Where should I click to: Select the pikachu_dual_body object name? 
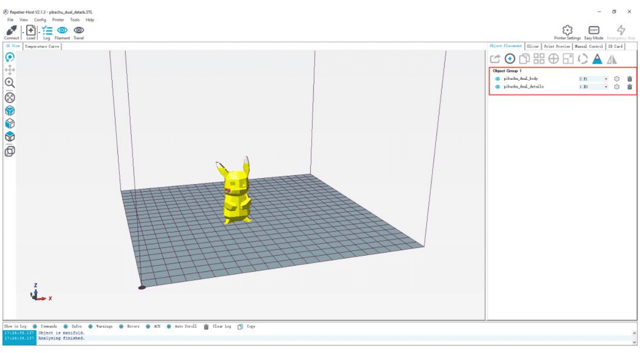[x=521, y=78]
